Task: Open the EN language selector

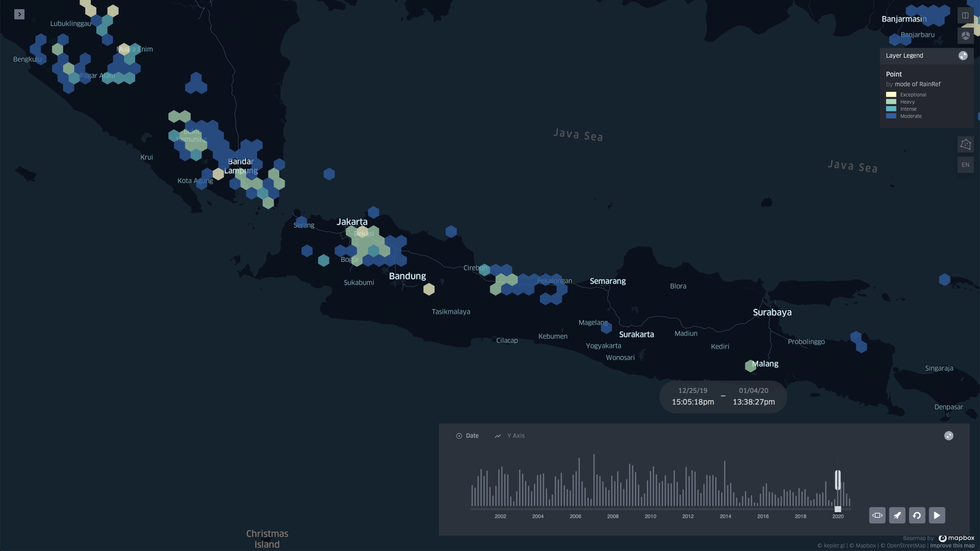Action: pyautogui.click(x=965, y=165)
